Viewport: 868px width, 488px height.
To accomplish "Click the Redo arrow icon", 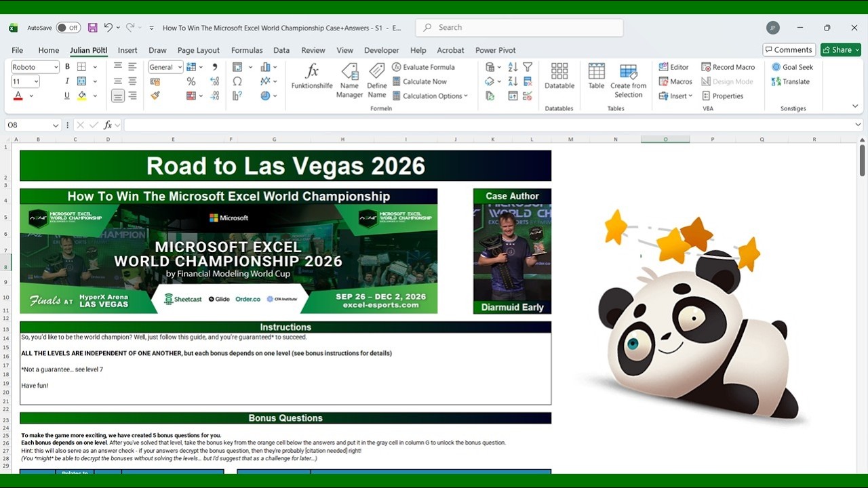I will pyautogui.click(x=130, y=28).
